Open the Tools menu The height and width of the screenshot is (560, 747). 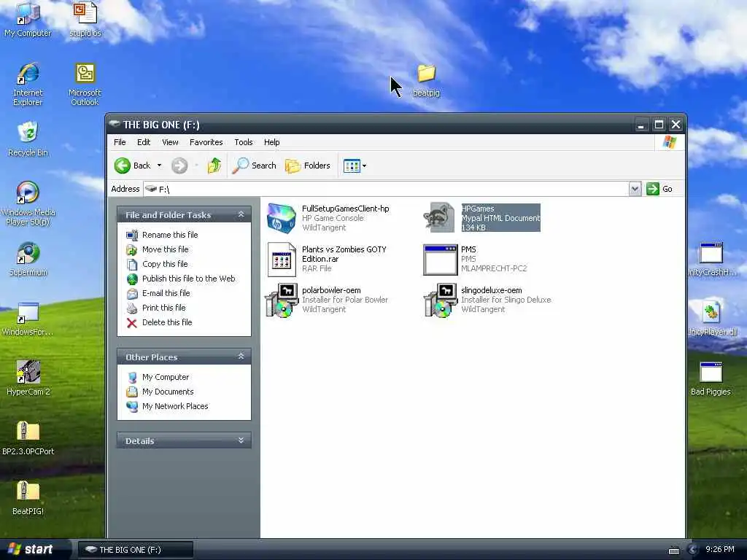244,142
